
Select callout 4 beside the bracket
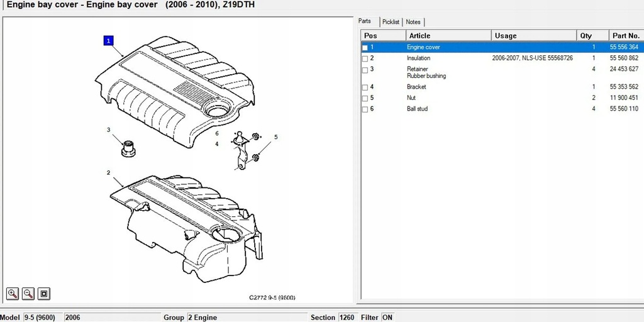217,144
